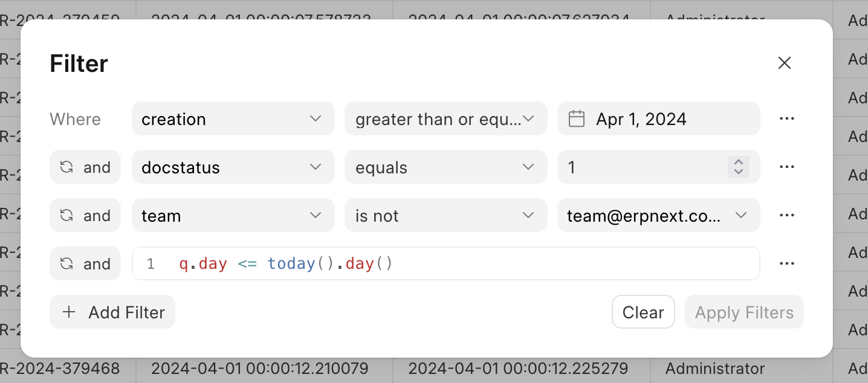Open the creation column dropdown
Screen dimensions: 868x383
[233, 118]
